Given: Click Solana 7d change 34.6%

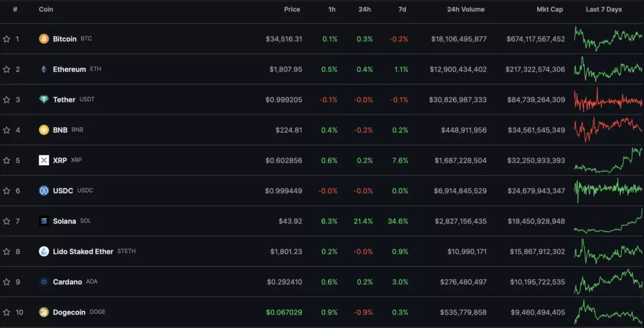Looking at the screenshot, I should [x=398, y=221].
